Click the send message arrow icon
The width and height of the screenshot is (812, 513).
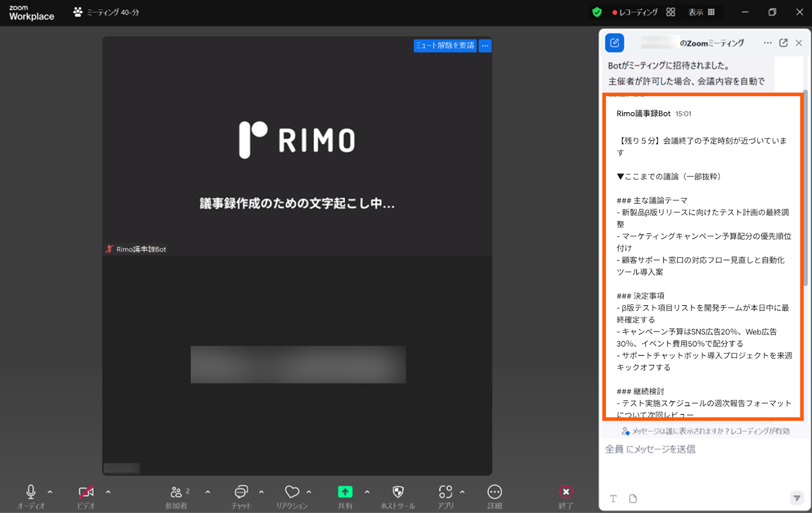(797, 499)
